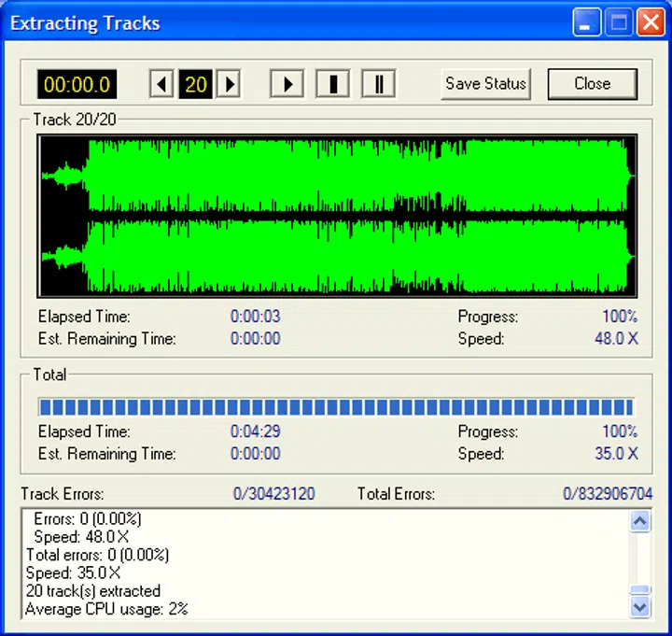Pause track playback
This screenshot has height=636, width=672.
point(378,84)
